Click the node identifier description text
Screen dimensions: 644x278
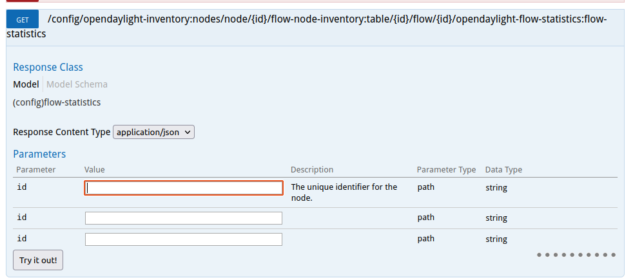344,192
